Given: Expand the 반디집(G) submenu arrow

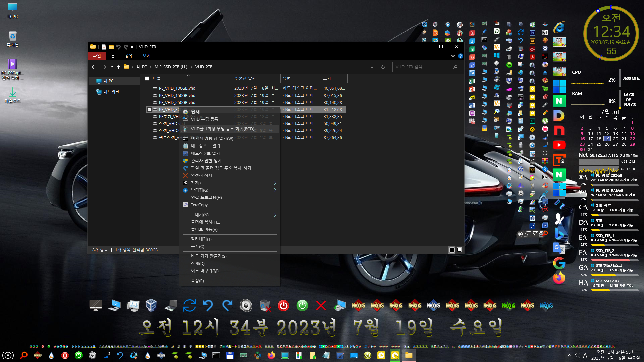Looking at the screenshot, I should [275, 190].
